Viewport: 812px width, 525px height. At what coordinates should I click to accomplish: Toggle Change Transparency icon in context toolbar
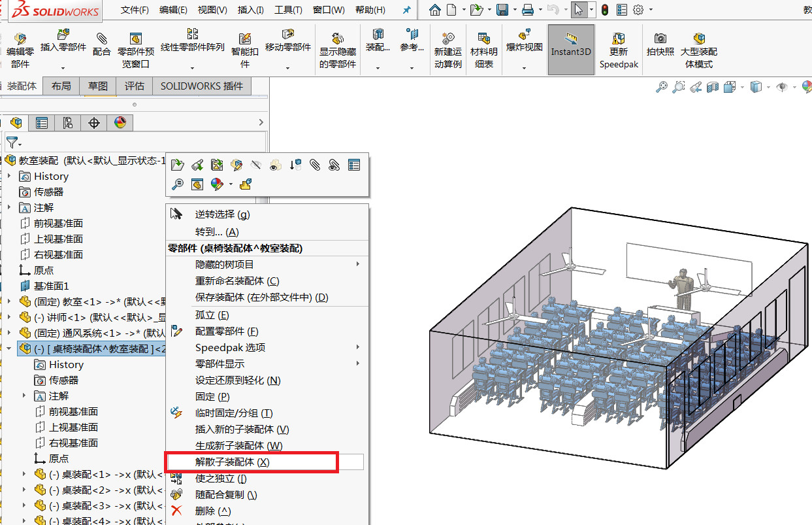pos(276,165)
